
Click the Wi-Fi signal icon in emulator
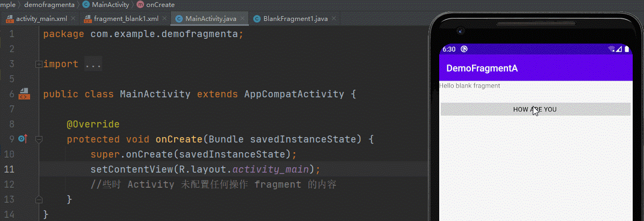point(612,49)
